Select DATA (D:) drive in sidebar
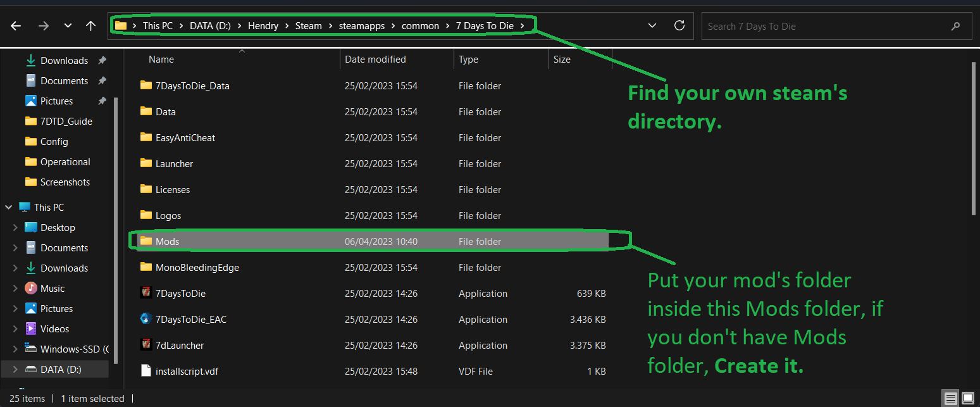980x407 pixels. click(x=61, y=369)
